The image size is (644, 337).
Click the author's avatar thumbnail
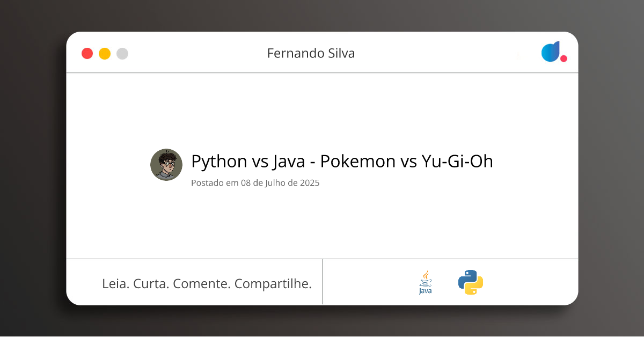click(166, 165)
